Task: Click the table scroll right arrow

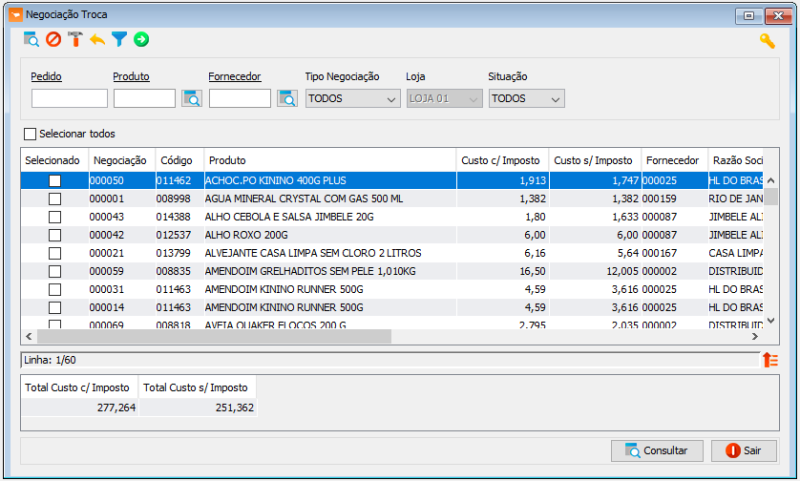Action: pos(755,336)
